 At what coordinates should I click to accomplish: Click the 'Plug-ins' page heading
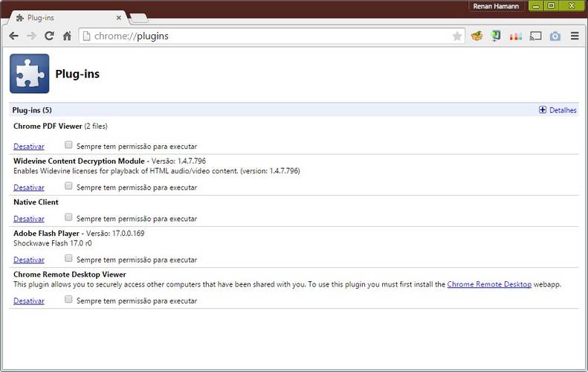(77, 74)
